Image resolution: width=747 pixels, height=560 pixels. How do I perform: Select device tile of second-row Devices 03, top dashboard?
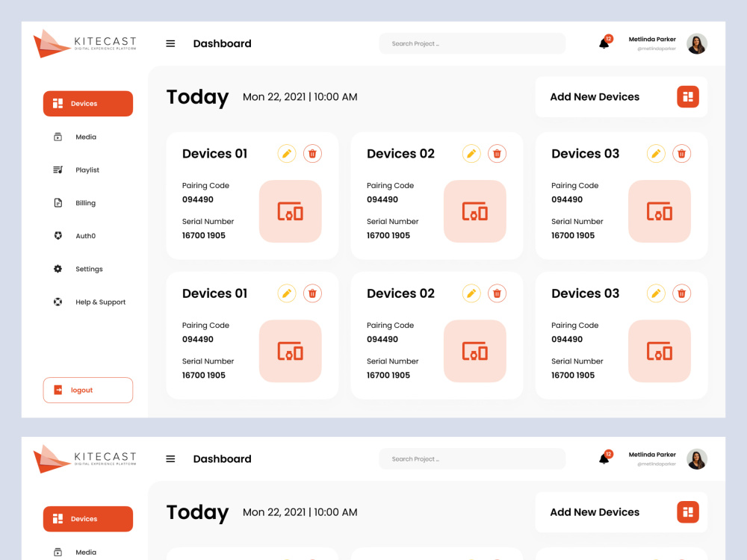pyautogui.click(x=660, y=351)
